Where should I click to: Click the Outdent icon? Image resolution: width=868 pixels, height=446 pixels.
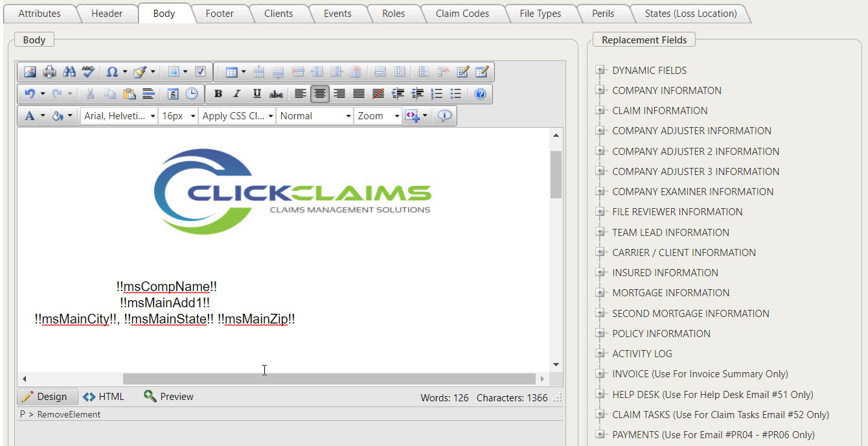pos(418,94)
